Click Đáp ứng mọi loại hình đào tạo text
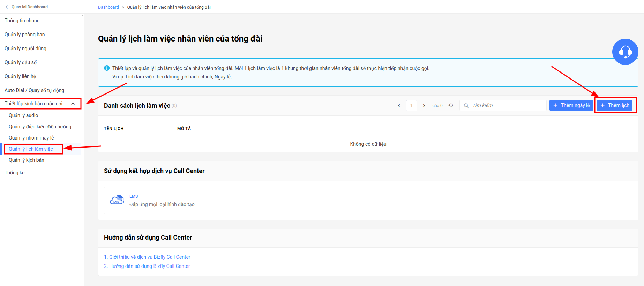 162,204
